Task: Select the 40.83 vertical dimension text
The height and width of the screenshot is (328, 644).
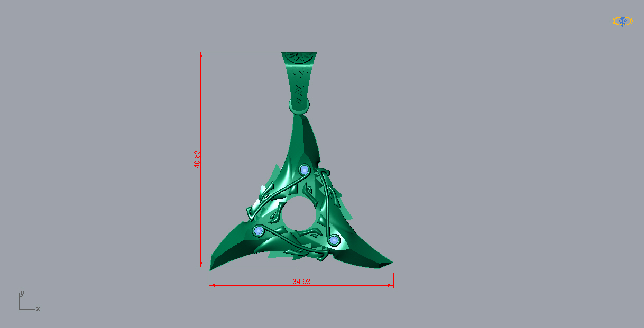Action: (x=197, y=159)
